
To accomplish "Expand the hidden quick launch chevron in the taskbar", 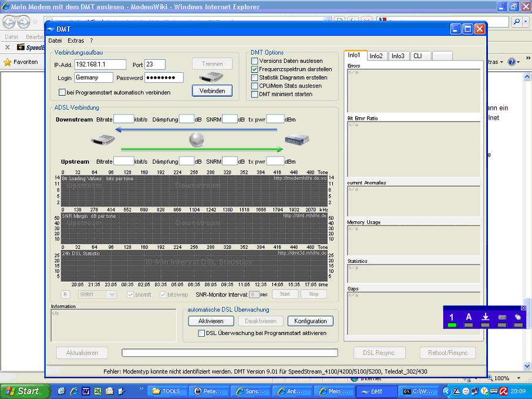I will click(x=141, y=390).
